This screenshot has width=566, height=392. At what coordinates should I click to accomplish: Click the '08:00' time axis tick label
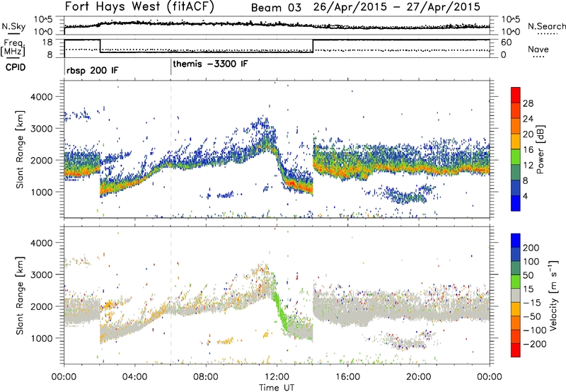206,377
